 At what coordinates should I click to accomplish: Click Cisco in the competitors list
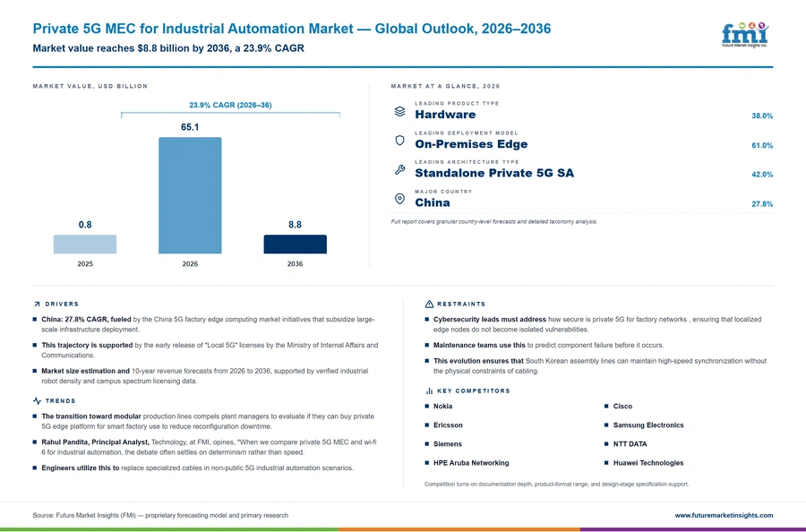coord(622,406)
